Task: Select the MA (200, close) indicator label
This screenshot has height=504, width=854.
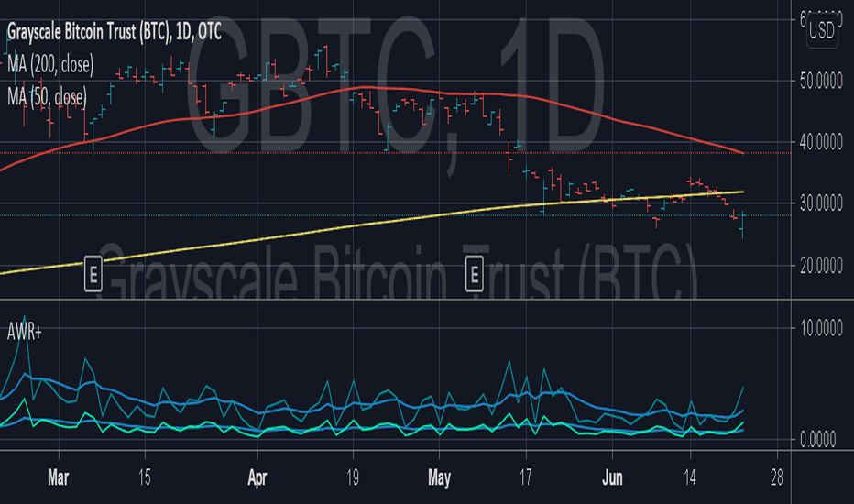Action: click(x=50, y=65)
